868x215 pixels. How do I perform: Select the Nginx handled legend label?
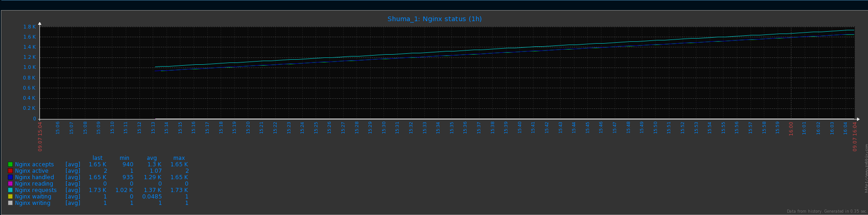click(x=34, y=177)
